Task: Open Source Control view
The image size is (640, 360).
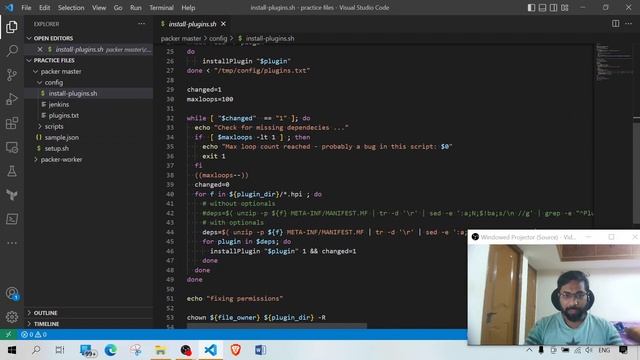Action: [x=12, y=75]
